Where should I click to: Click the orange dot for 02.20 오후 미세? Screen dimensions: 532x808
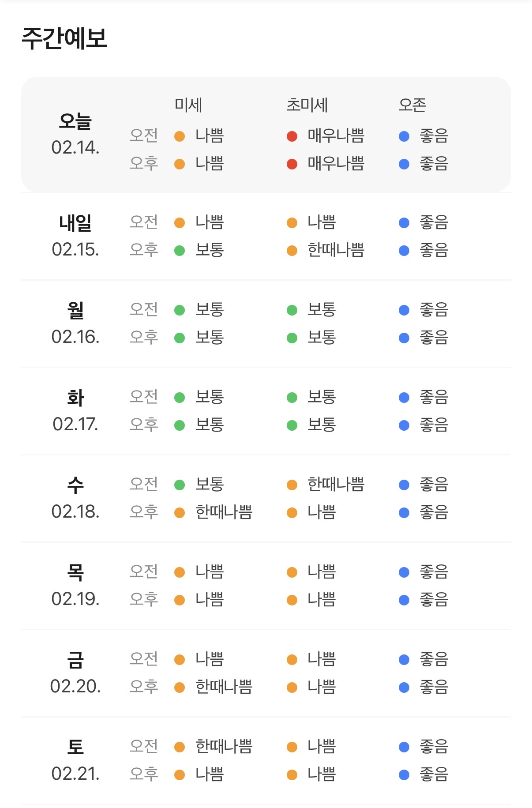(180, 688)
